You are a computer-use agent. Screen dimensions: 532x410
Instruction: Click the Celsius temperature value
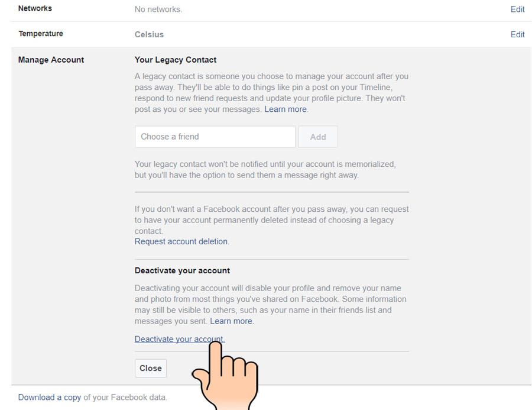150,34
